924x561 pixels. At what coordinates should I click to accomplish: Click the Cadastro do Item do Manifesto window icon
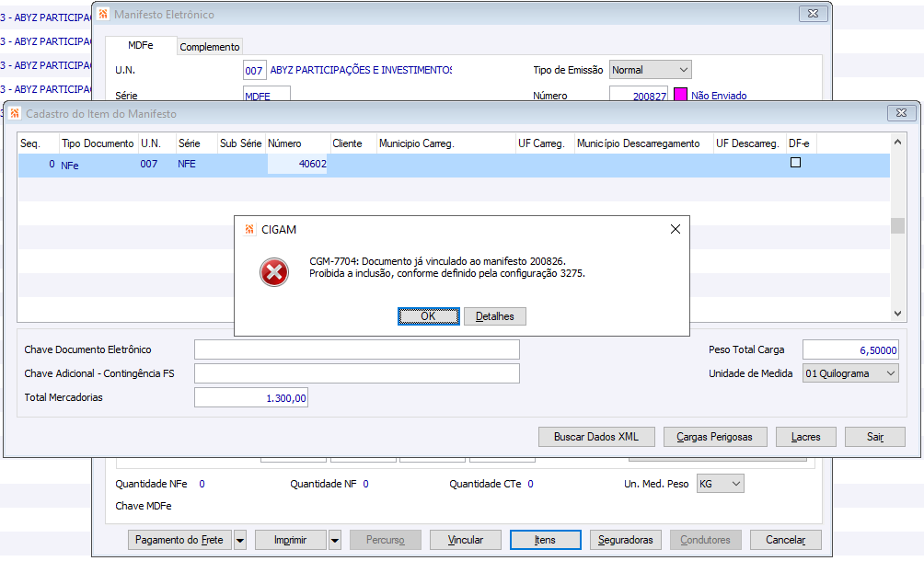tap(15, 113)
